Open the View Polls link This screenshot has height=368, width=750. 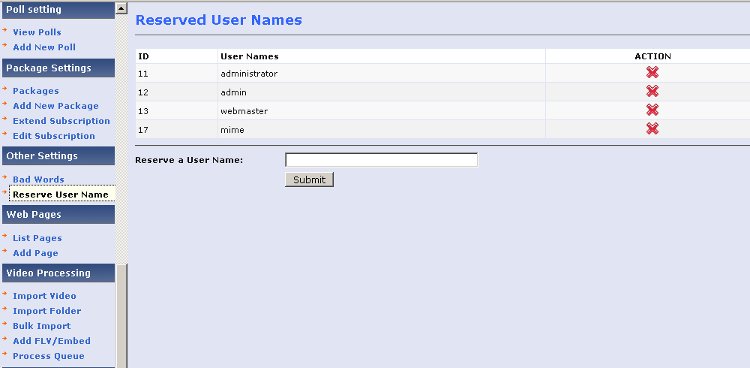tap(37, 32)
